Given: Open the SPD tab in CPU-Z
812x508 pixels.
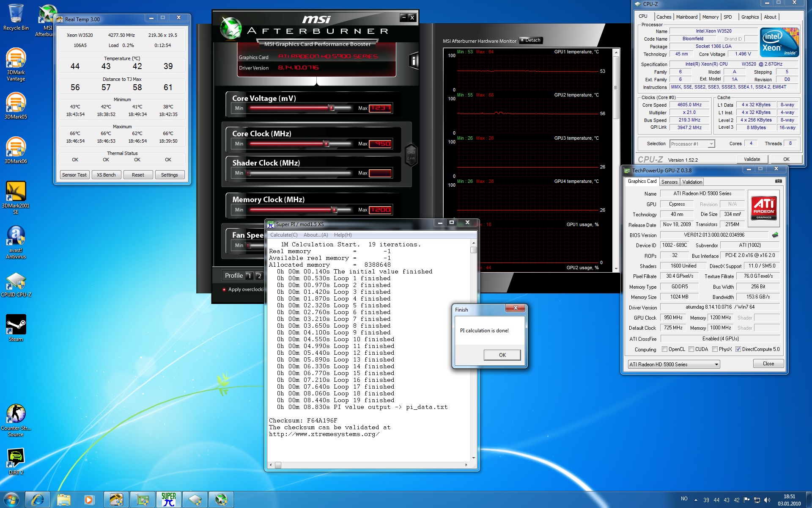Looking at the screenshot, I should pyautogui.click(x=727, y=17).
